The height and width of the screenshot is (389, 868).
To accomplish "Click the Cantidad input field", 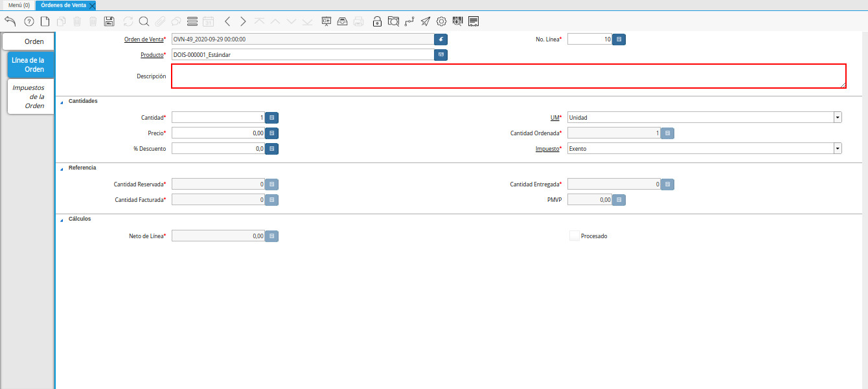I will click(218, 117).
